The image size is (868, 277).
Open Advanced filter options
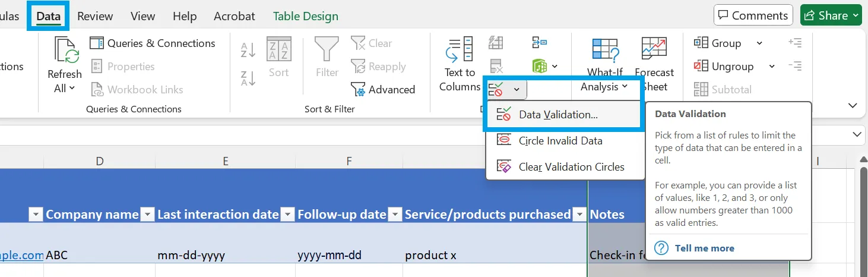[x=383, y=90]
